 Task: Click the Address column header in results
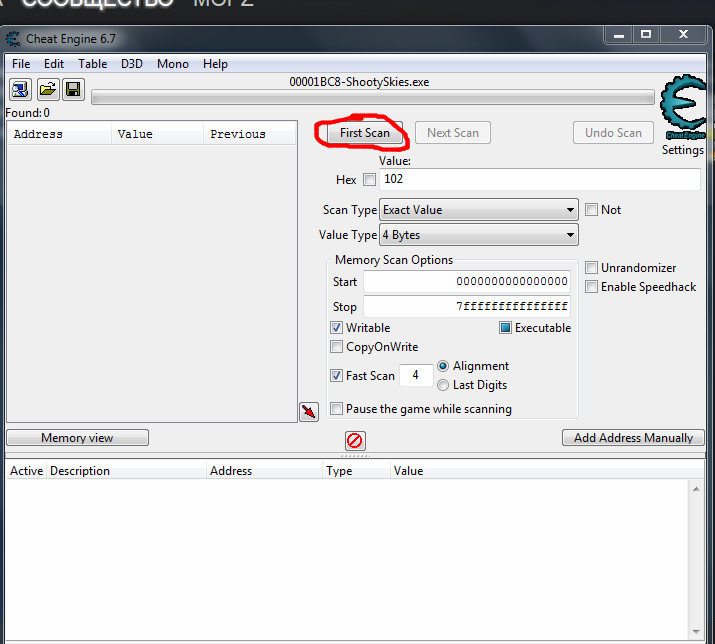(x=59, y=134)
